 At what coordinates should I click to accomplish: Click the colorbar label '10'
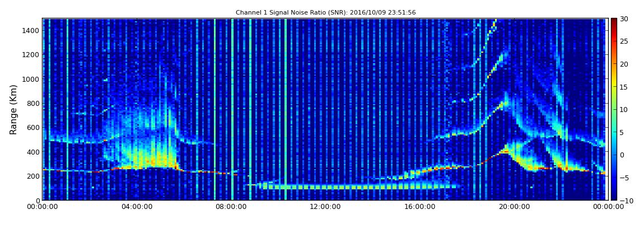tap(624, 109)
